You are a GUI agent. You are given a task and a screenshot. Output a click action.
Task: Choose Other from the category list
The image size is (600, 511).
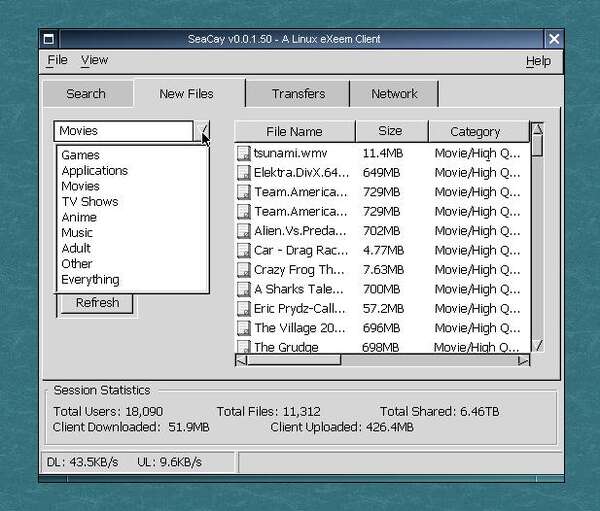77,264
